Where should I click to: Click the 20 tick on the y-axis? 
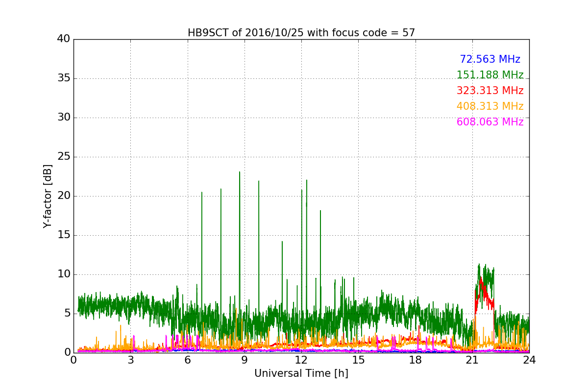pos(64,196)
